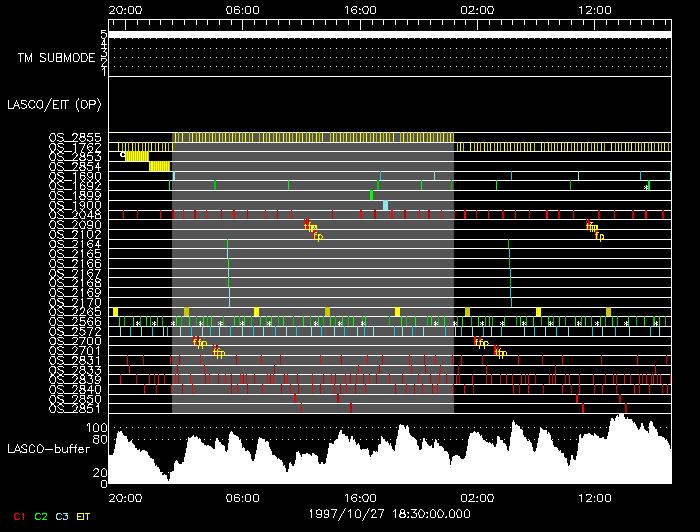Click the 16:00 label on upper time axis
The width and height of the screenshot is (700, 532).
point(360,10)
